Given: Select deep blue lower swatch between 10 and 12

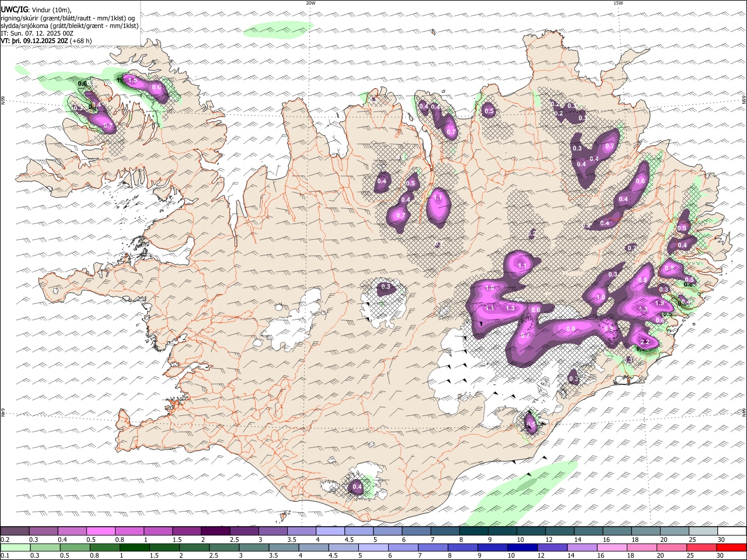Looking at the screenshot, I should point(522,548).
